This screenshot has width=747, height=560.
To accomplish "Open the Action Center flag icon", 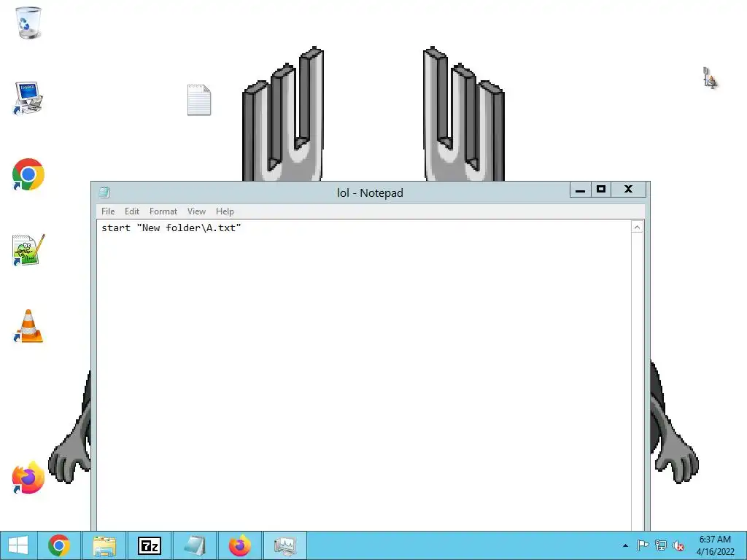I will 643,545.
